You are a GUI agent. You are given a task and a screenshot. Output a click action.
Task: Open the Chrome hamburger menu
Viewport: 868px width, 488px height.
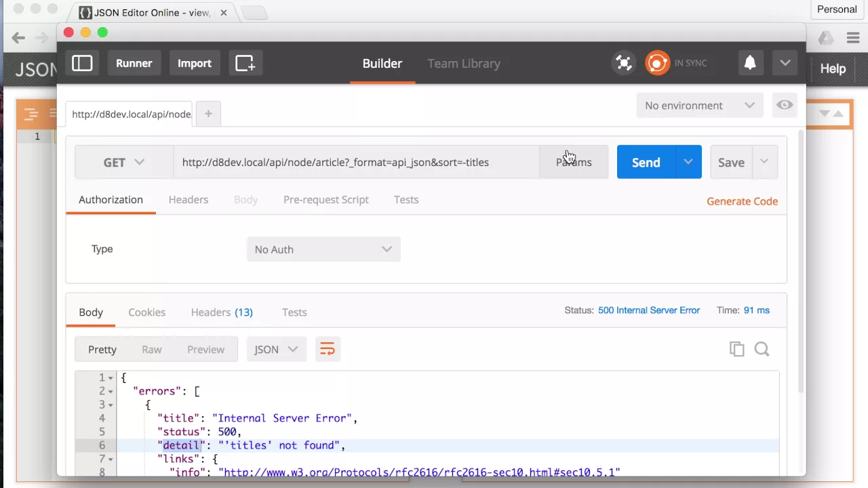point(854,38)
